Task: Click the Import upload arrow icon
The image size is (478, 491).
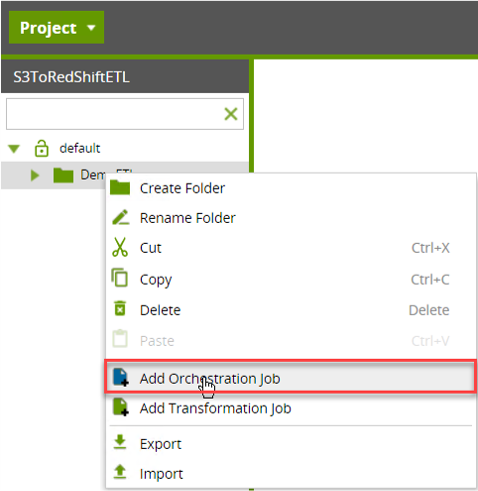Action: (120, 472)
